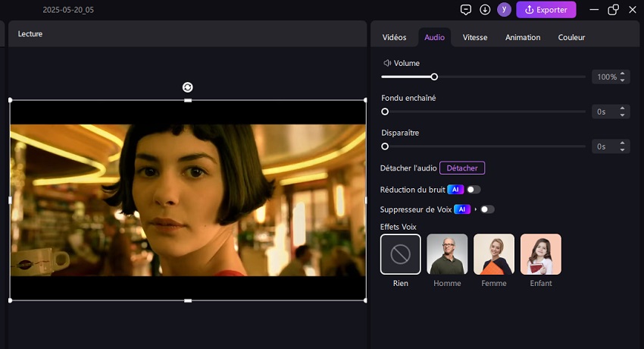Decrease Disparaître with the down arrow

click(x=623, y=149)
